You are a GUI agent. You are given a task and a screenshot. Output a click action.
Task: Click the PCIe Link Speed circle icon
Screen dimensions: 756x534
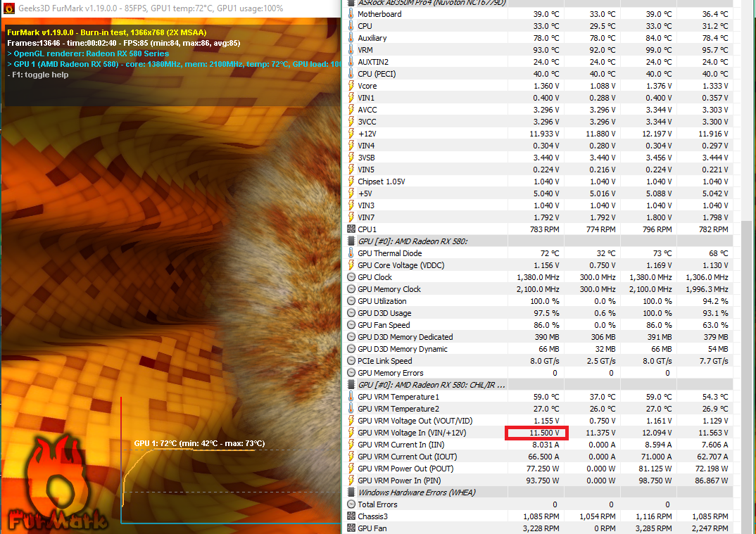(x=351, y=360)
